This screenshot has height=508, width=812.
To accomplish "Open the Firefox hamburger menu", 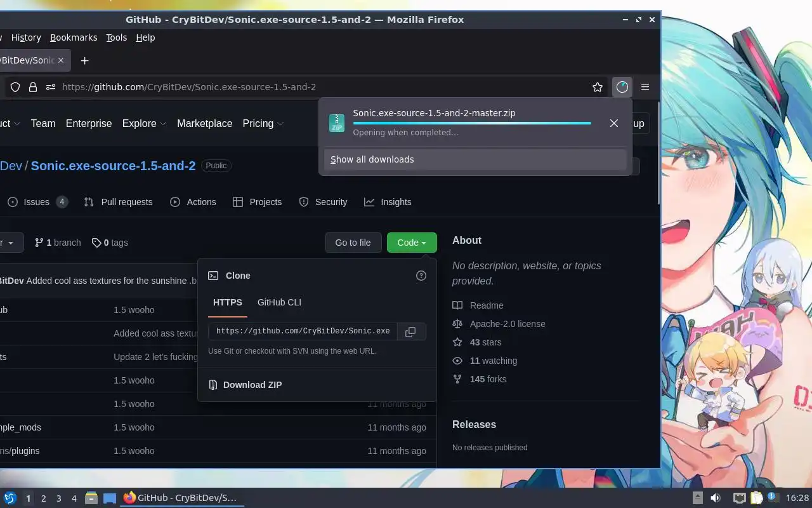I will 645,87.
